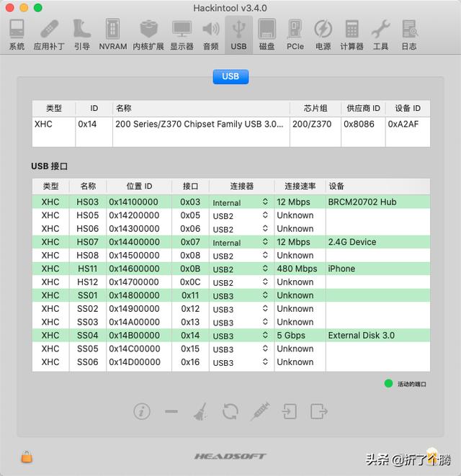The width and height of the screenshot is (461, 476).
Task: Click the syringe inject icon
Action: [x=260, y=412]
